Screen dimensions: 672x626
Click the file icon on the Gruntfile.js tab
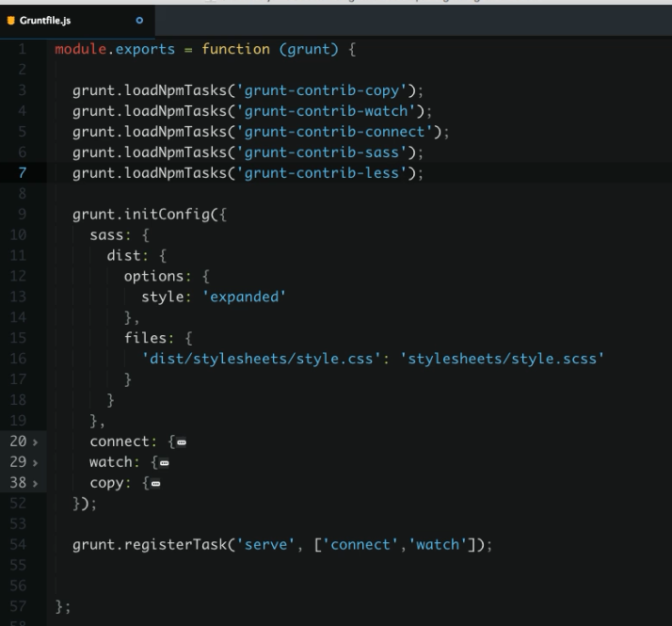(11, 19)
